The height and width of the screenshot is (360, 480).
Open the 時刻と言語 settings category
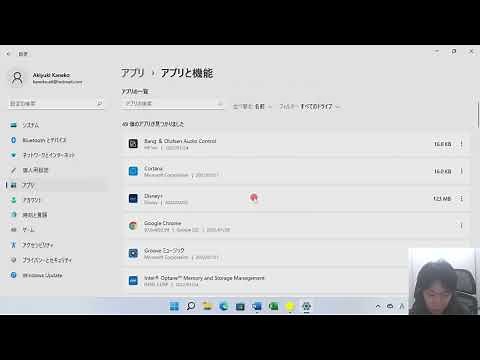57,215
